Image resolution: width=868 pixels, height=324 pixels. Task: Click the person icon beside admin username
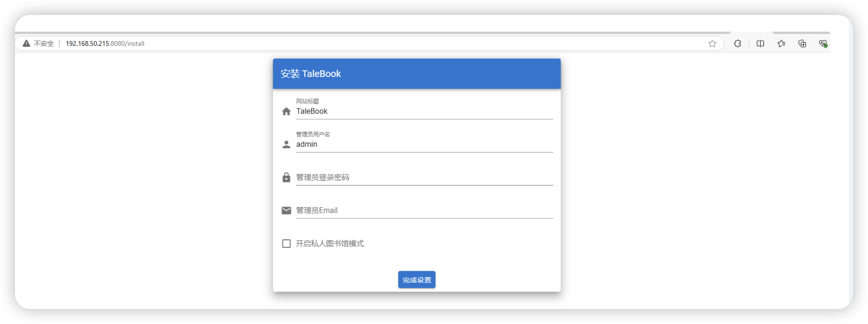(x=286, y=145)
